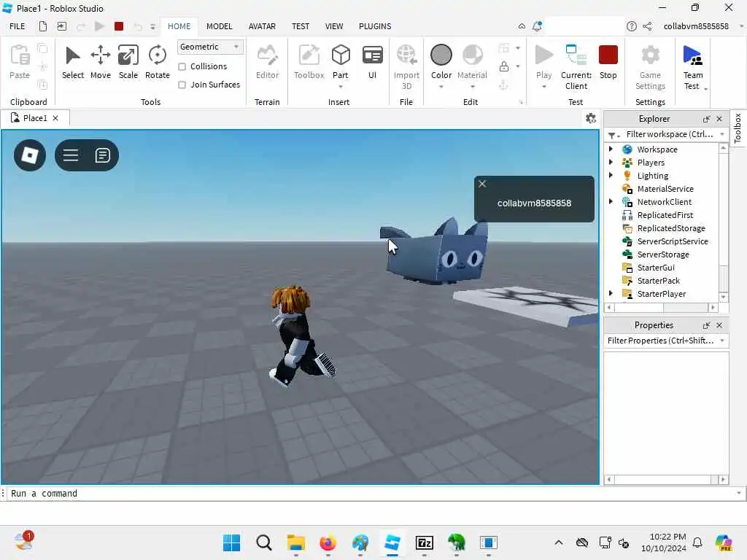Viewport: 747px width, 560px height.
Task: Switch to the AVATAR ribbon tab
Action: (262, 26)
